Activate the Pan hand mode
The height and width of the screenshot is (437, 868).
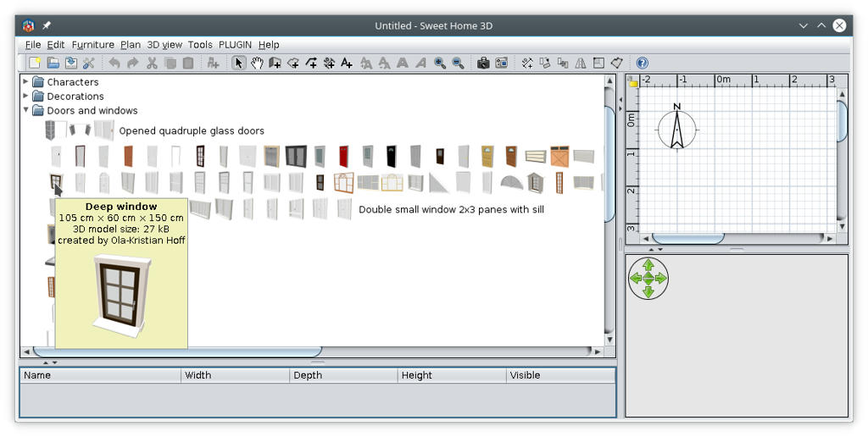pos(257,63)
